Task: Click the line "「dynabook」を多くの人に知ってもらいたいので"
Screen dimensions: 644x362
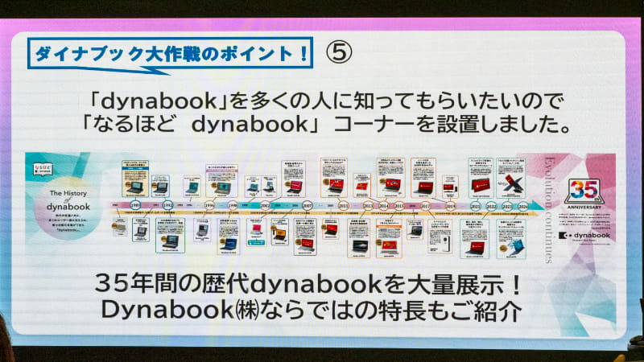Action: click(x=327, y=101)
